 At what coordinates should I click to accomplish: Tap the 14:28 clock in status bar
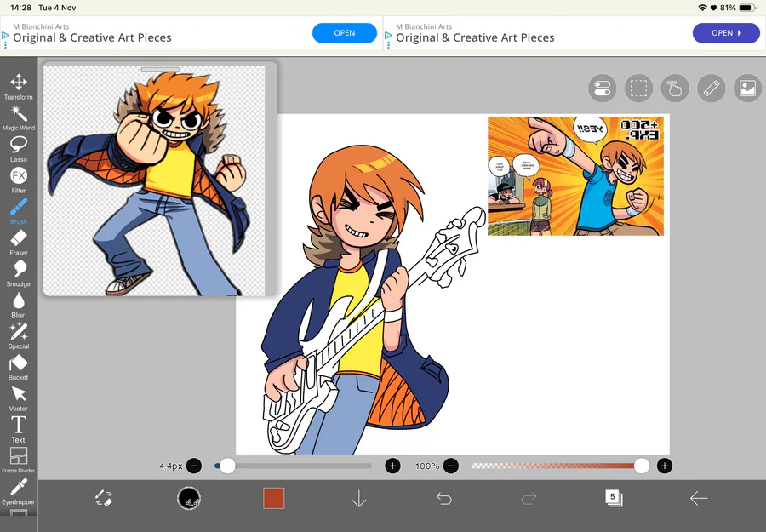[20, 8]
